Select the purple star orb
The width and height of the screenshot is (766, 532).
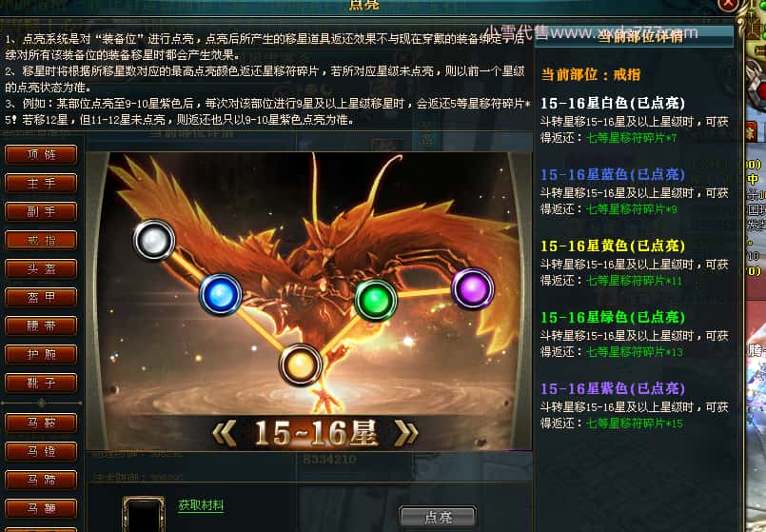[472, 288]
